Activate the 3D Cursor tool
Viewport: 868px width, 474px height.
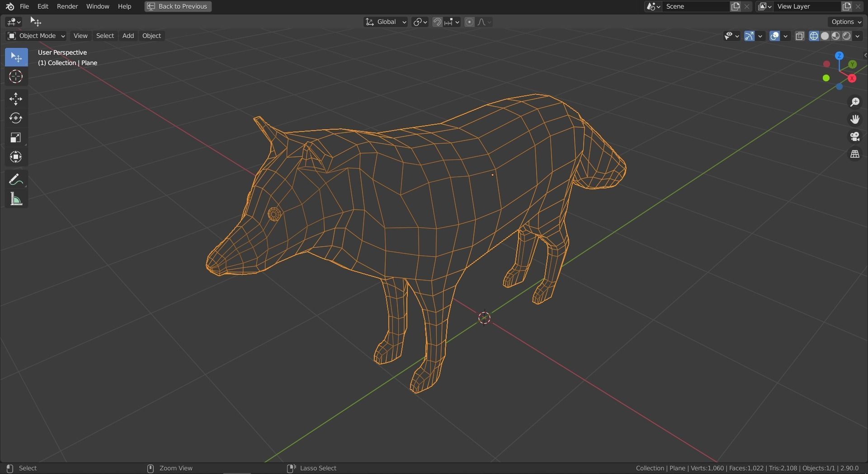[16, 76]
